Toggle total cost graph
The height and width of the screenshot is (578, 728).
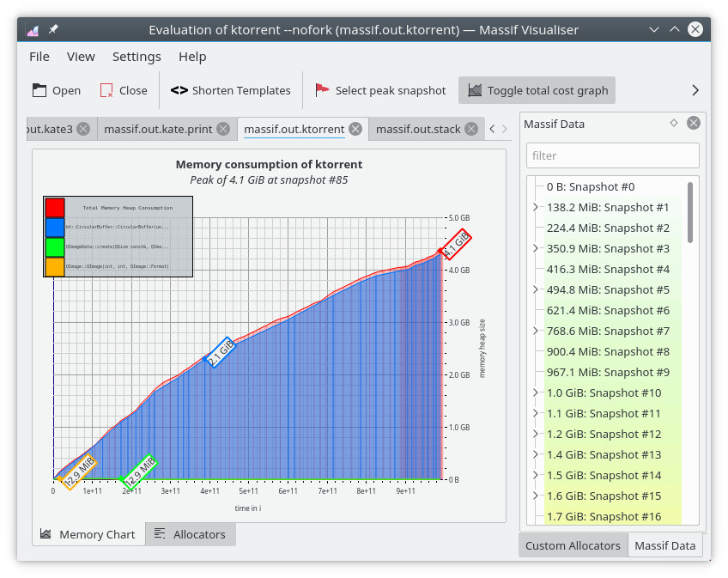(537, 90)
